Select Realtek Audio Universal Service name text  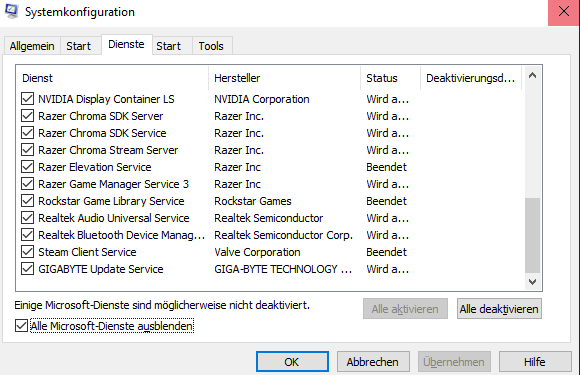(x=114, y=218)
